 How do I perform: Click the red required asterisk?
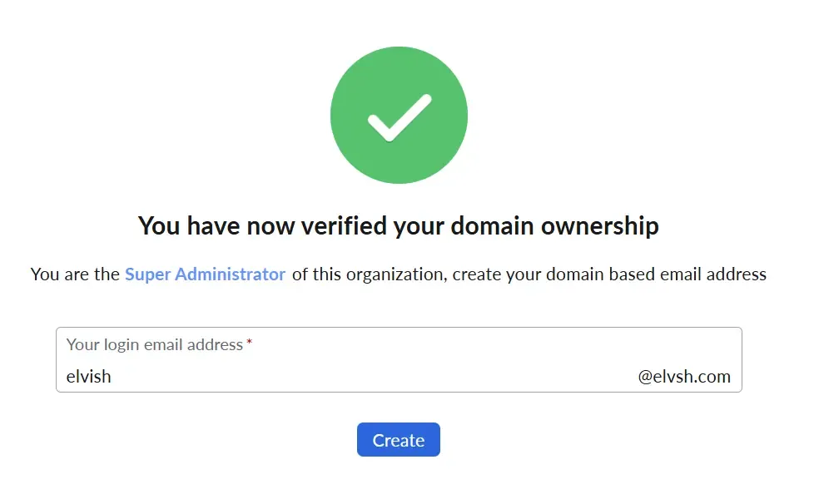(x=250, y=343)
